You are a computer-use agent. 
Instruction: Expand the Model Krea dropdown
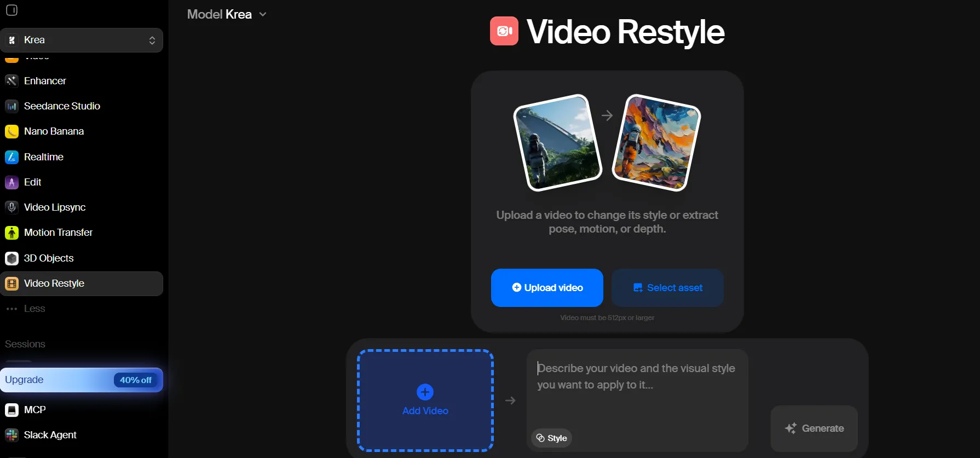click(227, 14)
